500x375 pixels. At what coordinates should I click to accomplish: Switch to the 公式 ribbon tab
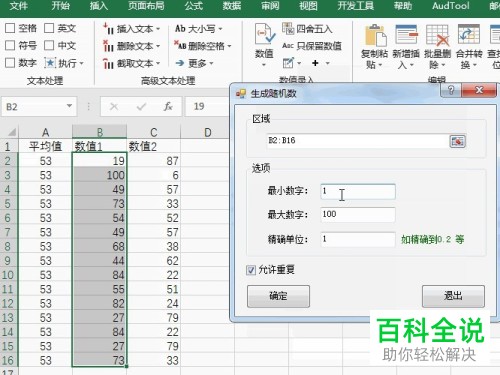coord(194,6)
